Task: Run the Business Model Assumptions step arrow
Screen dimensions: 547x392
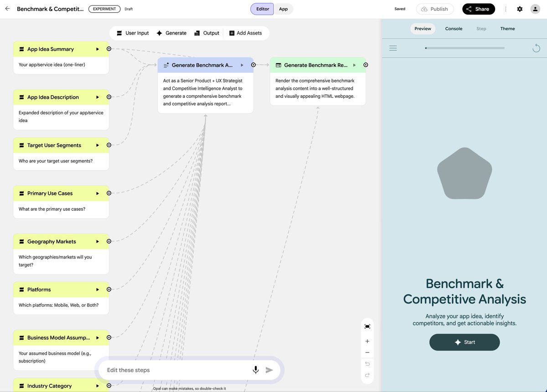Action: pos(98,337)
